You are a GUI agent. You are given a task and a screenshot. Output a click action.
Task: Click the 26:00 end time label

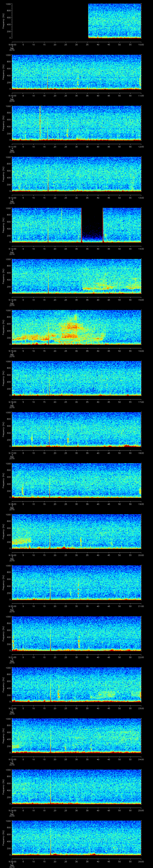click(x=141, y=861)
